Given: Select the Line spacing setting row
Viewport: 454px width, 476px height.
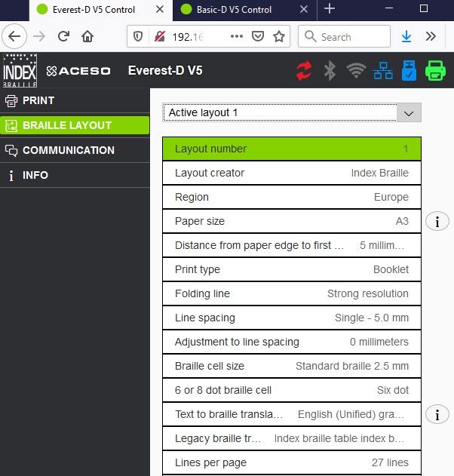Looking at the screenshot, I should click(x=291, y=318).
